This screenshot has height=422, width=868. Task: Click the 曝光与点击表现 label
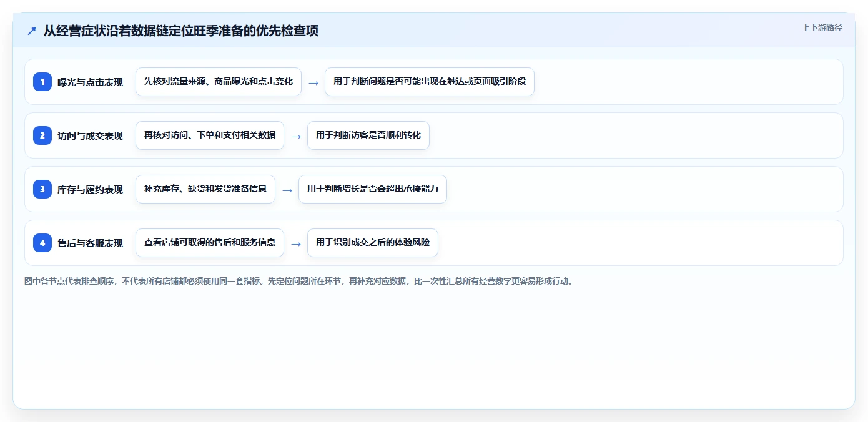click(90, 82)
